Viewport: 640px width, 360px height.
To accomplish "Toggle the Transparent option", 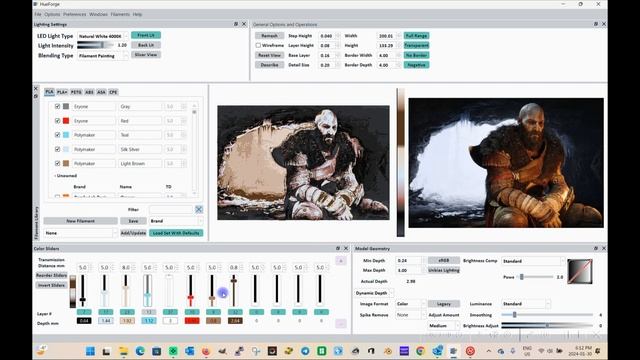I will tap(416, 45).
